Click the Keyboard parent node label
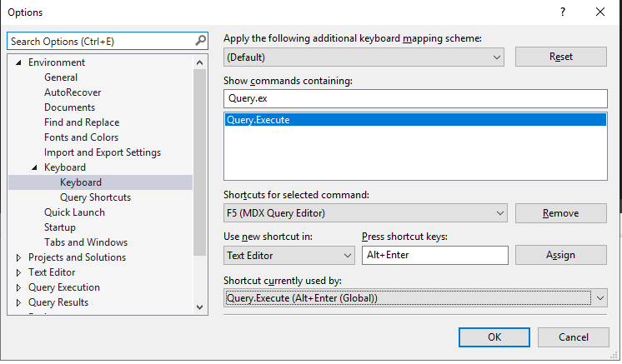This screenshot has width=622, height=364. (65, 167)
